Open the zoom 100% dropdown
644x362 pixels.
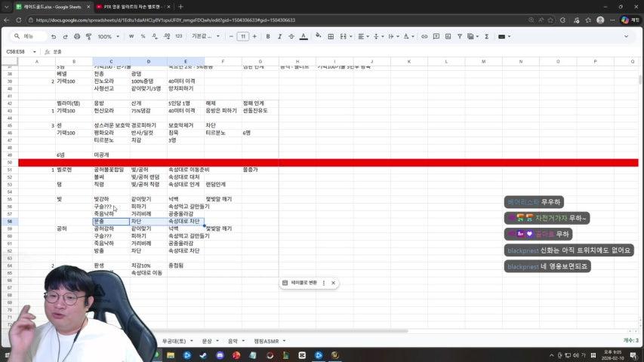[x=107, y=36]
